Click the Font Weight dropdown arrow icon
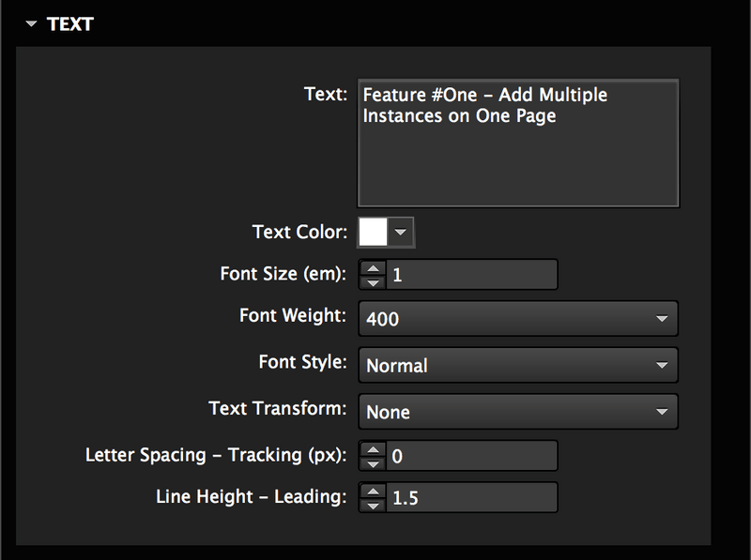 point(661,319)
